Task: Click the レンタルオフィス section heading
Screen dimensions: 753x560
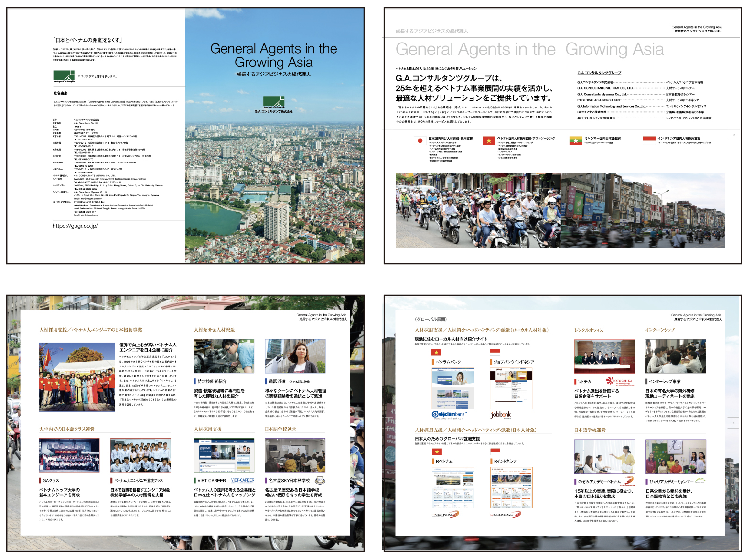Action: [589, 330]
